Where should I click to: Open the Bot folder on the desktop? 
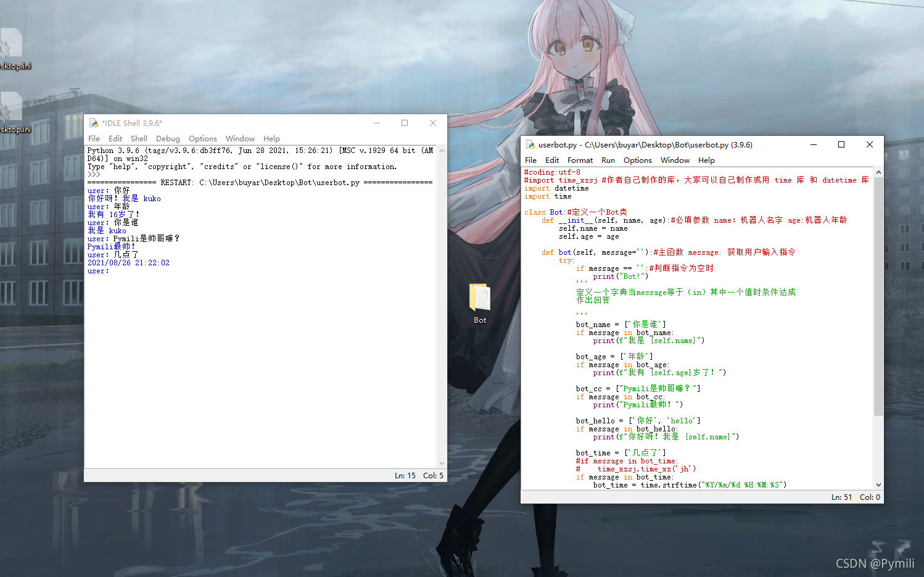(x=480, y=303)
